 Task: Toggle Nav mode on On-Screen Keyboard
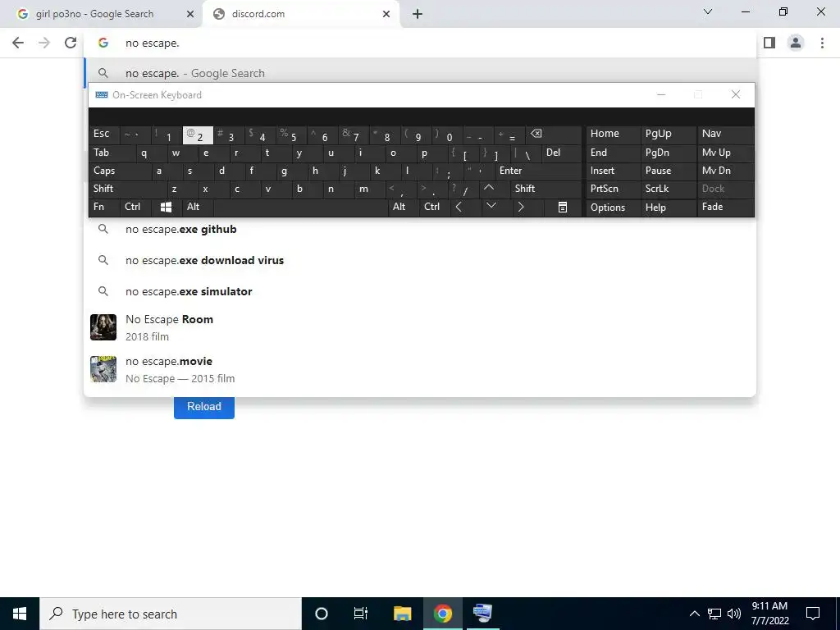click(x=725, y=135)
